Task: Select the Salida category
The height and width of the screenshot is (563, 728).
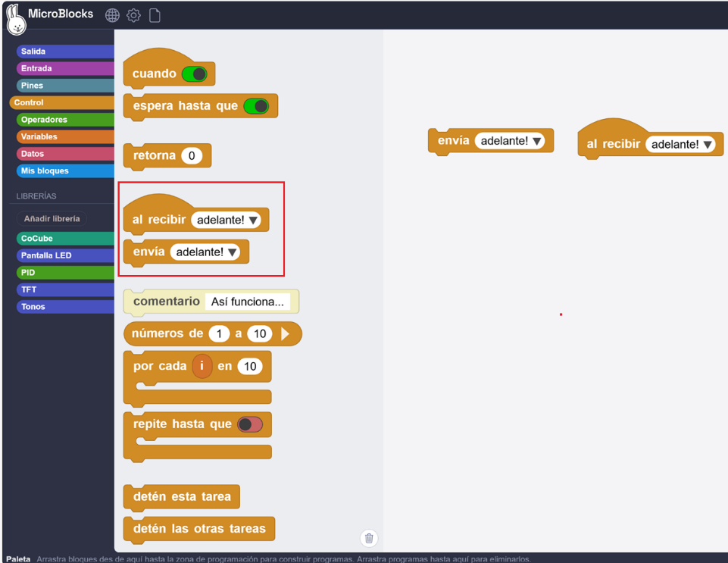Action: pyautogui.click(x=64, y=52)
